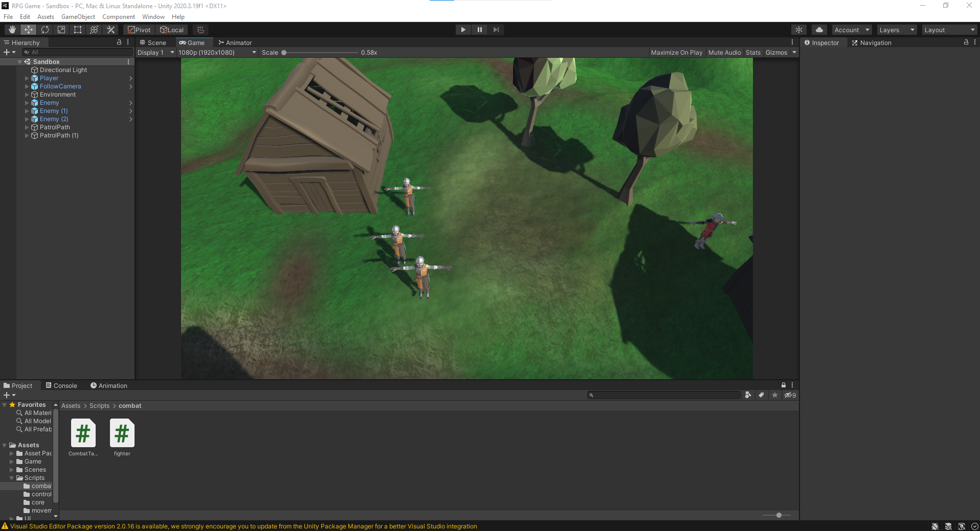Image resolution: width=980 pixels, height=531 pixels.
Task: Open the Layers dropdown
Action: 896,30
